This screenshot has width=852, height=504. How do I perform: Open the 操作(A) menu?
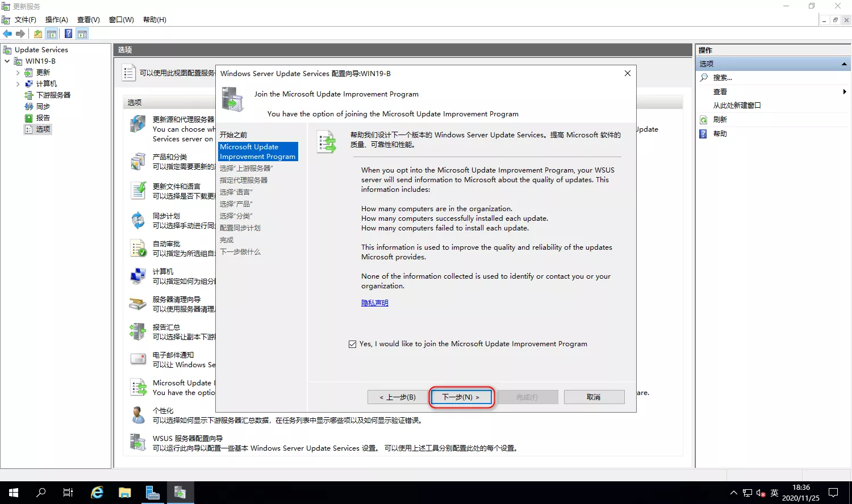click(56, 20)
